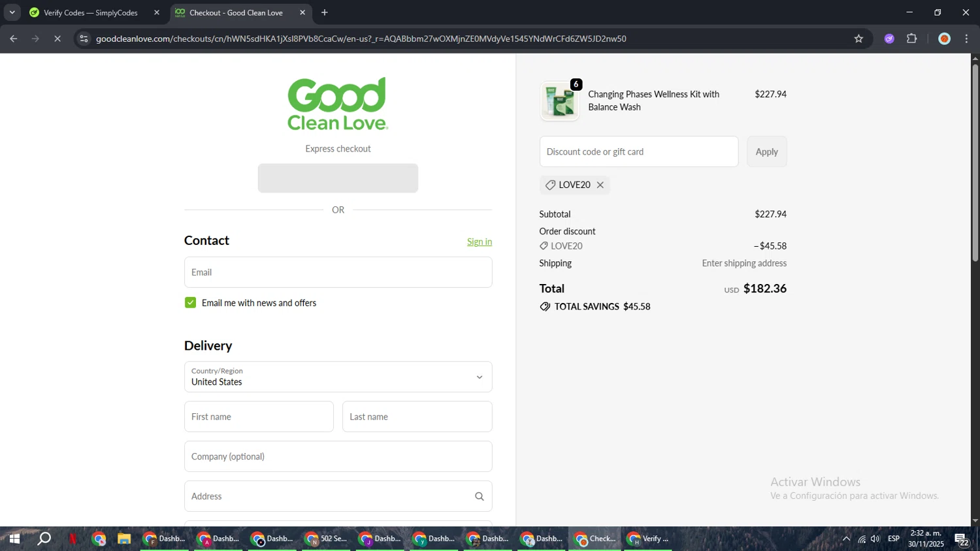Close the Checkout browser tab

(302, 12)
